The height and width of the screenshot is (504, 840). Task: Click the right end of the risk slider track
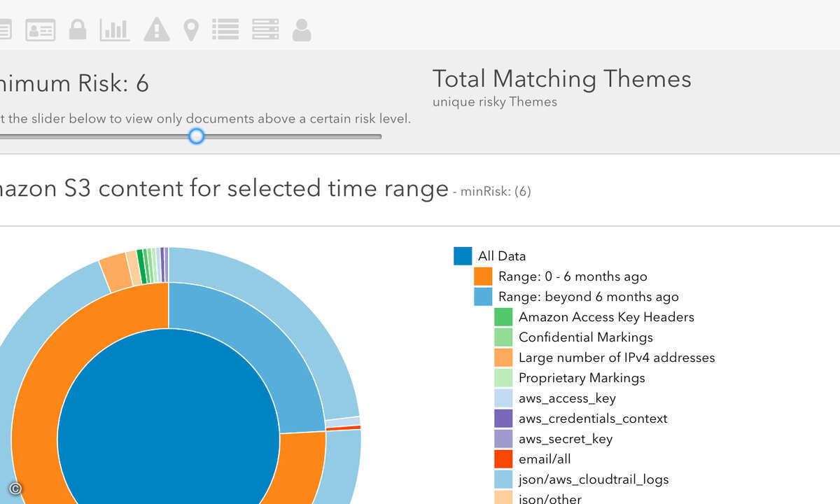pyautogui.click(x=379, y=136)
